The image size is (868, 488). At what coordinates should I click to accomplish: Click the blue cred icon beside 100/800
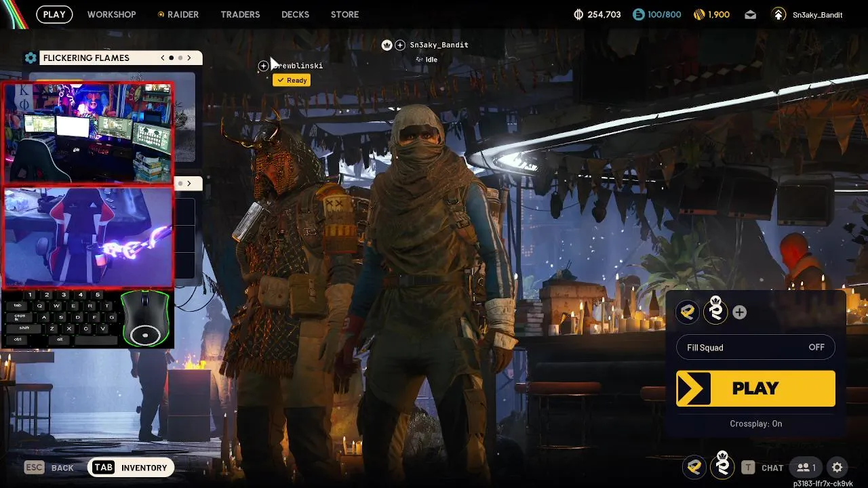tap(638, 14)
